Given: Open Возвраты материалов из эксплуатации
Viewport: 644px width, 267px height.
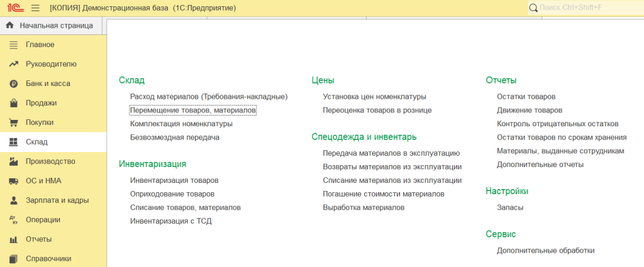Looking at the screenshot, I should pyautogui.click(x=392, y=167).
